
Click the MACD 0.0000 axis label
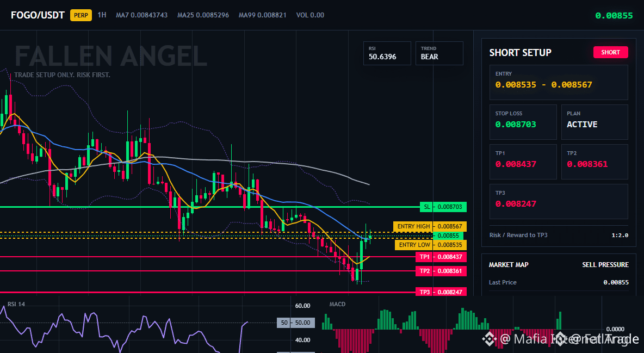pyautogui.click(x=615, y=329)
